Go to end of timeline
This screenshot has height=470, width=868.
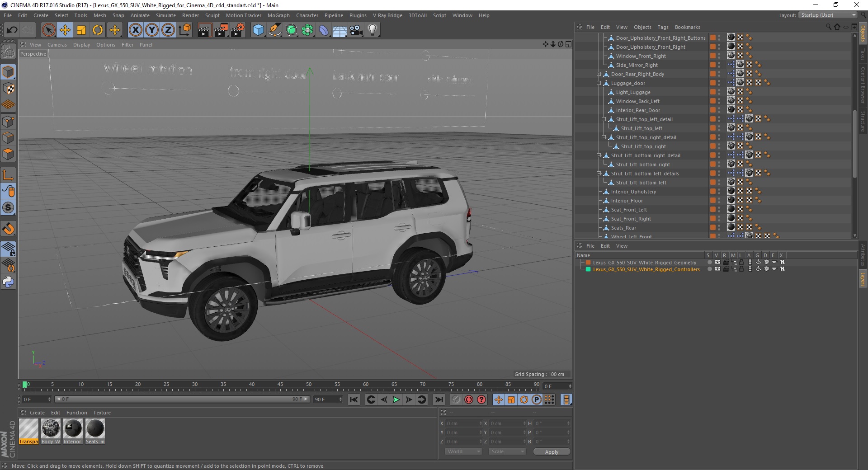click(439, 399)
